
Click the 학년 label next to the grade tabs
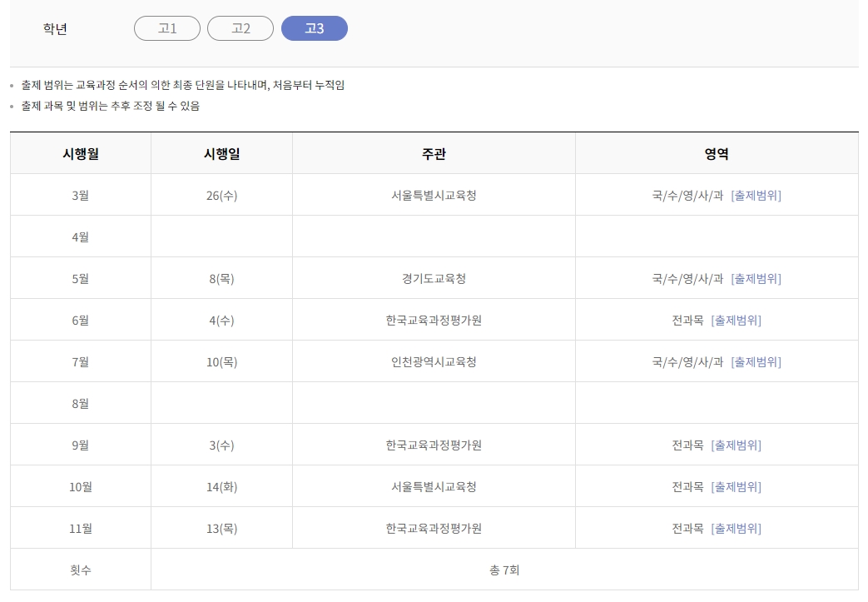[x=52, y=27]
